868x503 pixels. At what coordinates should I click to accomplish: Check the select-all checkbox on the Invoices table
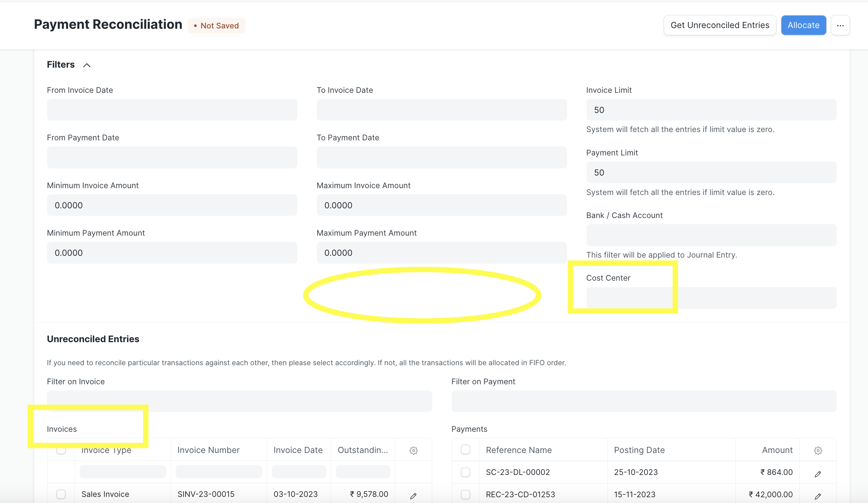click(x=61, y=450)
